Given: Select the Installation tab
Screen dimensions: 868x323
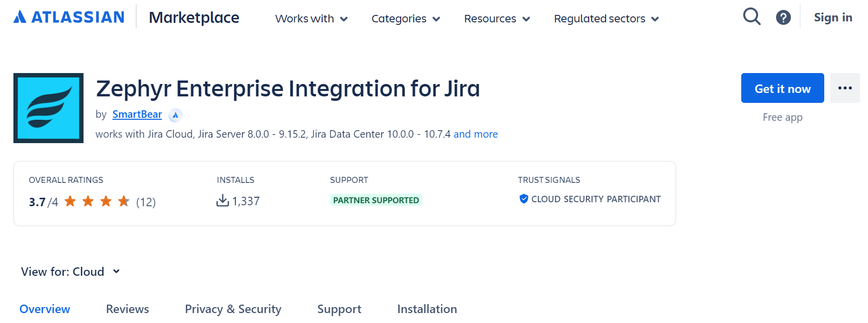Looking at the screenshot, I should tap(427, 309).
